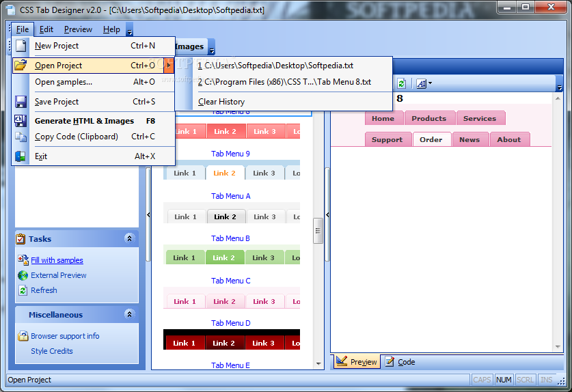Click the Tasks clipboard icon
This screenshot has width=572, height=392.
21,239
